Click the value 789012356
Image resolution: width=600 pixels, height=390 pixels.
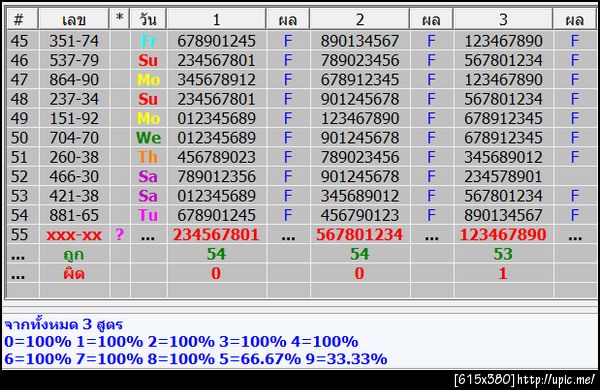216,176
